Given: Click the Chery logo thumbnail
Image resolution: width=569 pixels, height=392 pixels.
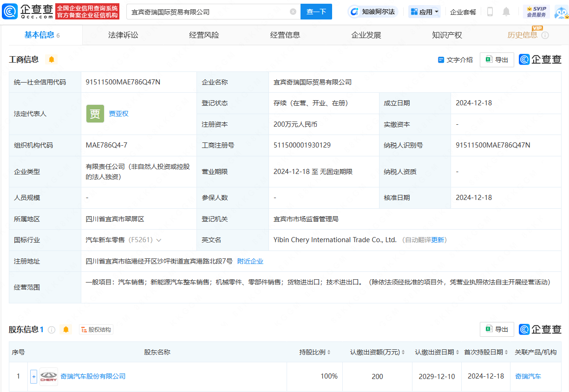Looking at the screenshot, I should [49, 377].
